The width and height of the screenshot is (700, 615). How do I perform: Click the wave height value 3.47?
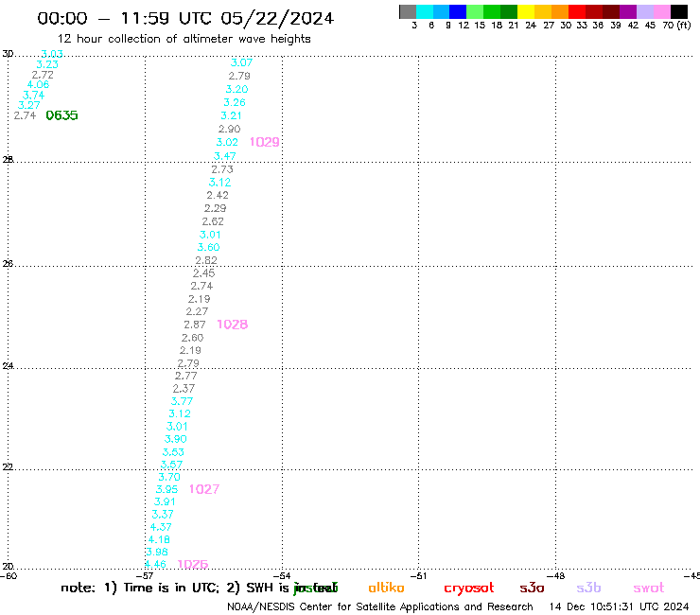pos(224,156)
